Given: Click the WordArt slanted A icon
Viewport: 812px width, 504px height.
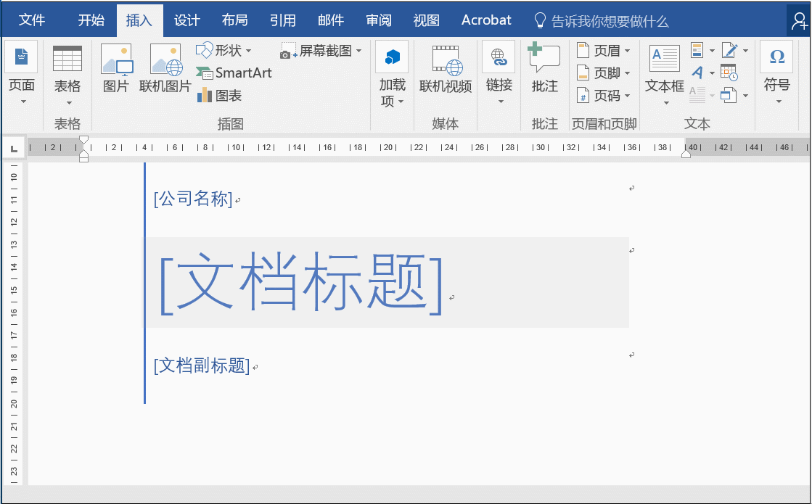Looking at the screenshot, I should click(x=697, y=73).
